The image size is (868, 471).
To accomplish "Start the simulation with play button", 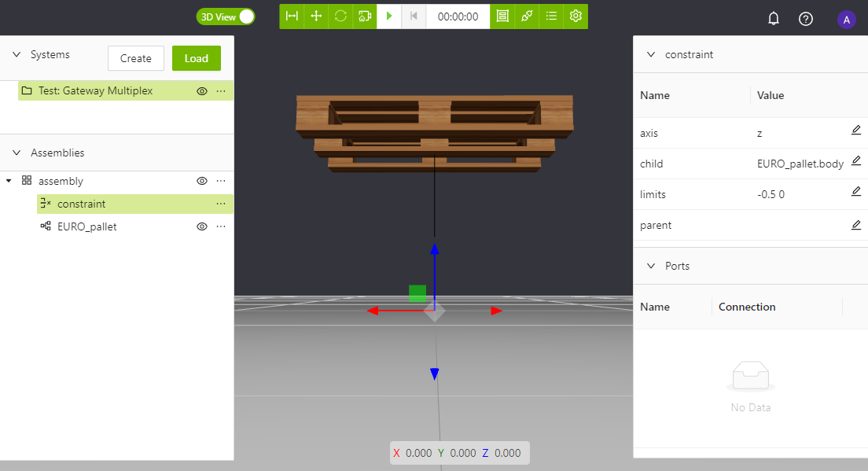I will pyautogui.click(x=389, y=17).
